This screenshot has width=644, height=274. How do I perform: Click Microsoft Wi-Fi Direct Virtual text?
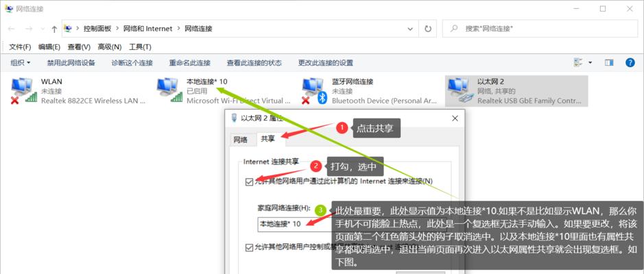pyautogui.click(x=238, y=101)
